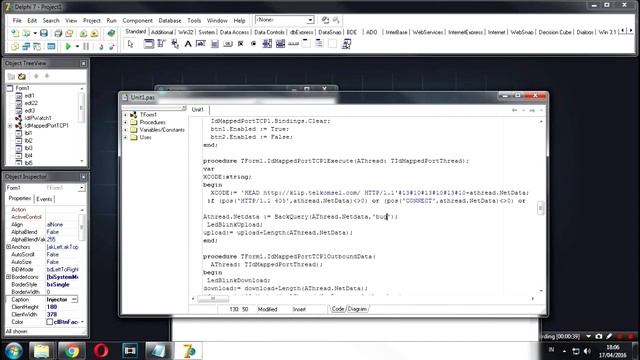Click the Open Project toolbar icon
640x360 pixels.
69,33
